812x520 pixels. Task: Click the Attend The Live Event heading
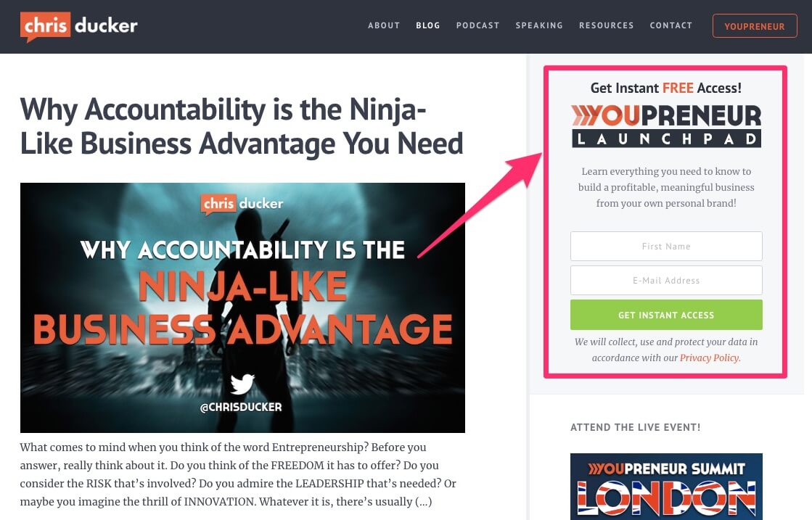pyautogui.click(x=635, y=427)
